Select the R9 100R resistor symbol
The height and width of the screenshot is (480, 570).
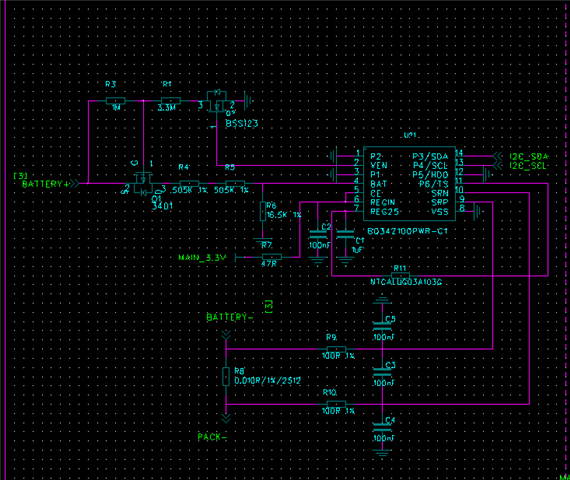pos(336,349)
